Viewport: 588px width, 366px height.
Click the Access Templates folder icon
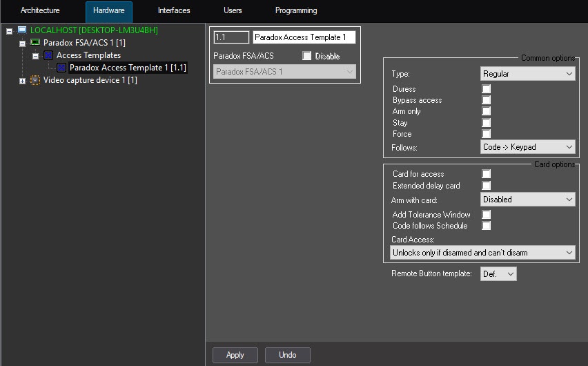(48, 55)
